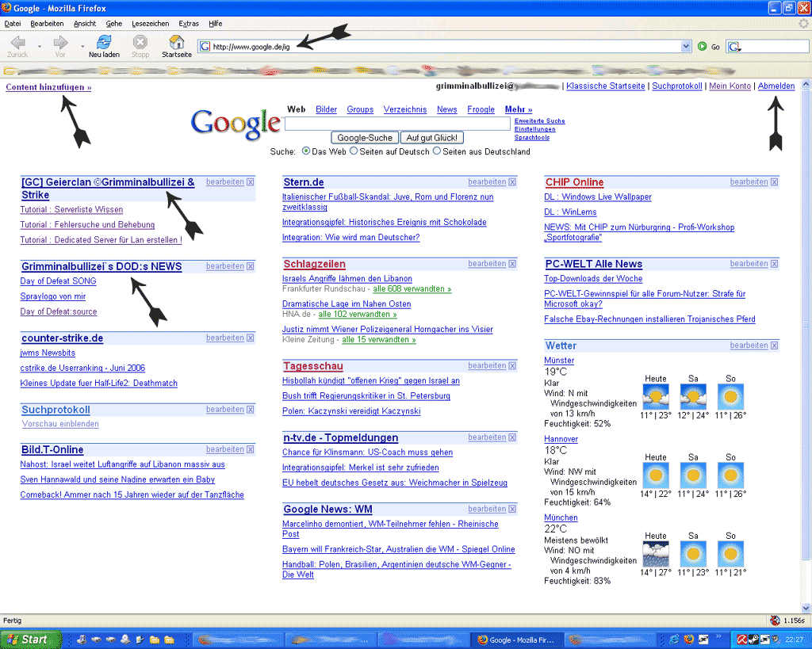Screen dimensions: 812x649
Task: Select the Das Web radio button
Action: (x=306, y=151)
